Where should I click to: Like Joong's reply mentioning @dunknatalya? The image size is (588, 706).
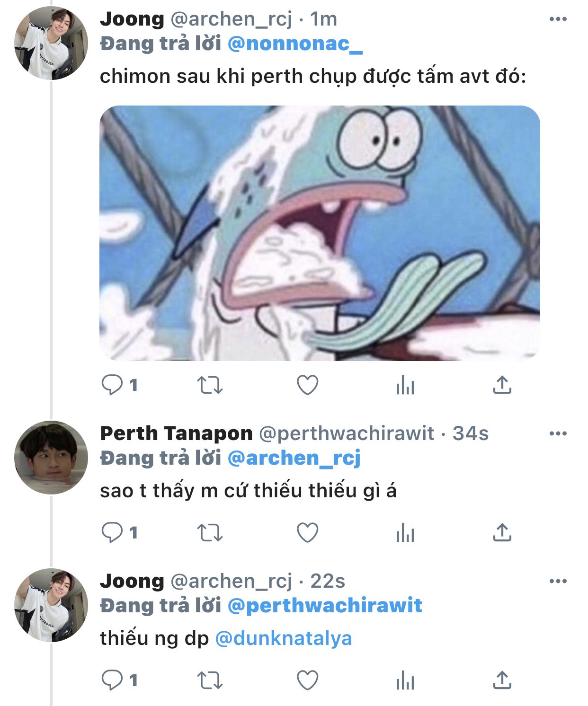[x=307, y=680]
